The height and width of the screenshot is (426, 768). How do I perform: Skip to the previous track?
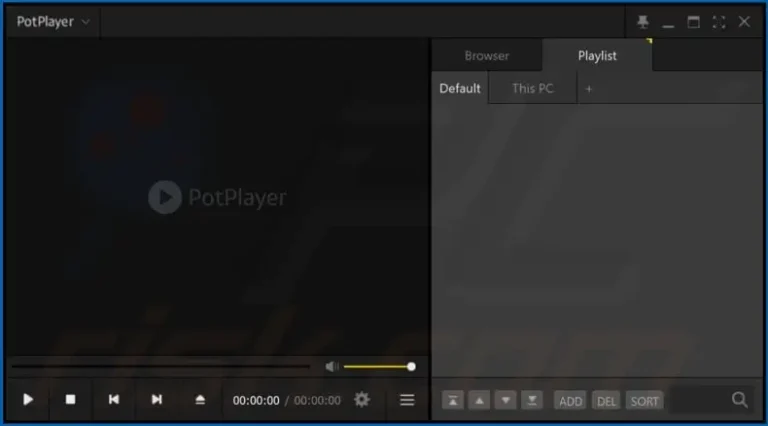click(x=114, y=400)
